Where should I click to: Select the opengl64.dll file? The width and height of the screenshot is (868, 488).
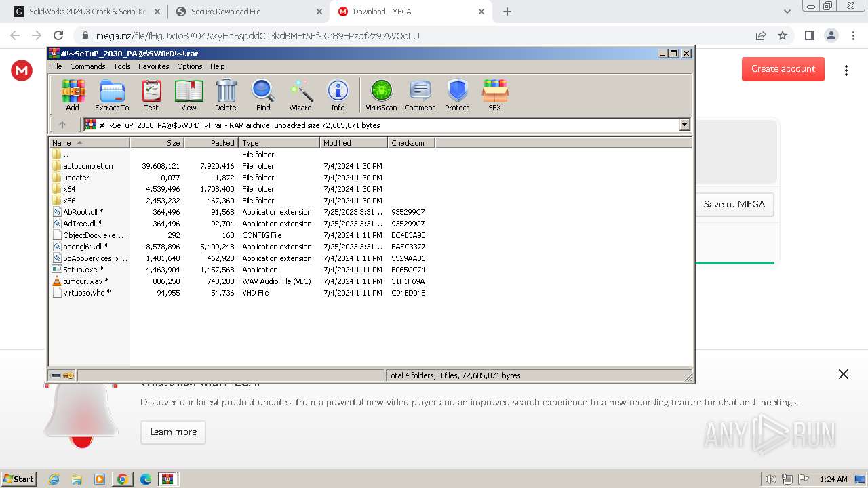(x=80, y=247)
